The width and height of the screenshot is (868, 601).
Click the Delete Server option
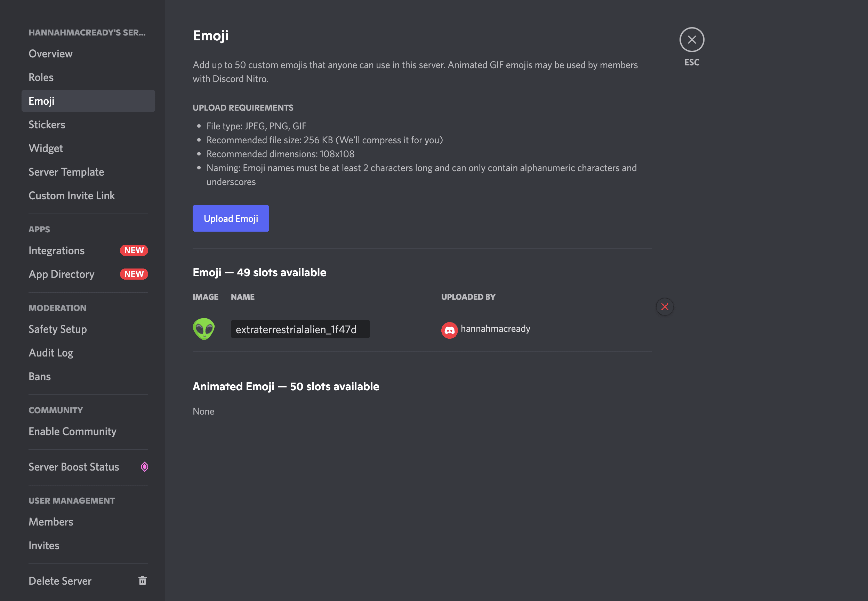point(60,581)
